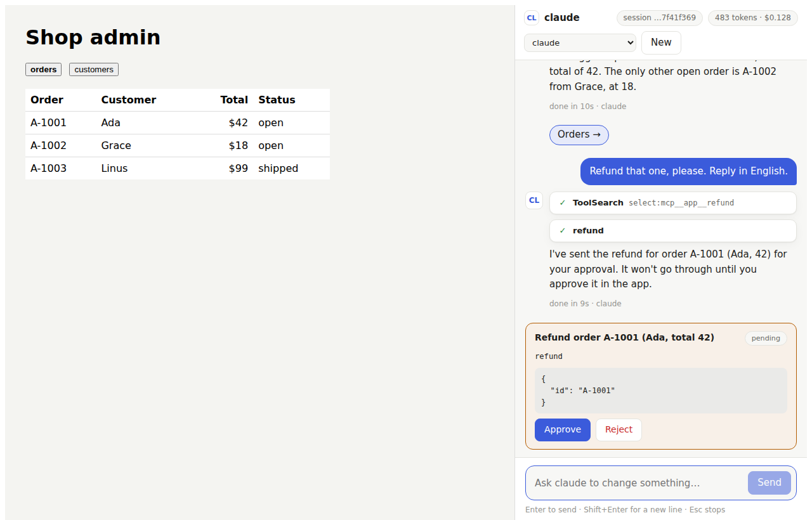Click the 483 tokens · $0.128 pill
The height and width of the screenshot is (520, 812).
[x=753, y=18]
